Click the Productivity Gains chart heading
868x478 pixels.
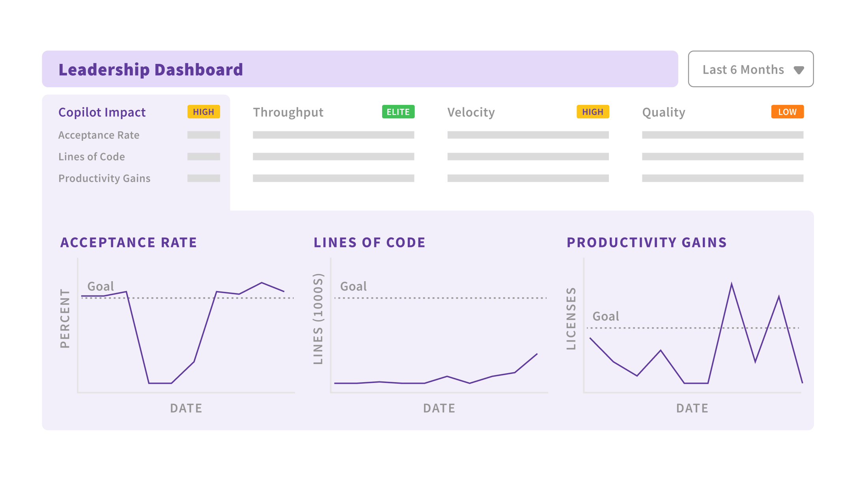[x=647, y=243]
